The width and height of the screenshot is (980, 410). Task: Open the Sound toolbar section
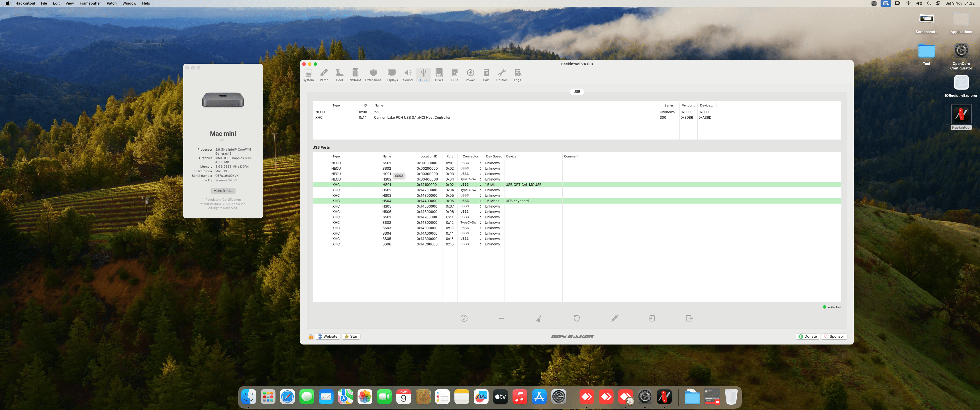[x=407, y=75]
